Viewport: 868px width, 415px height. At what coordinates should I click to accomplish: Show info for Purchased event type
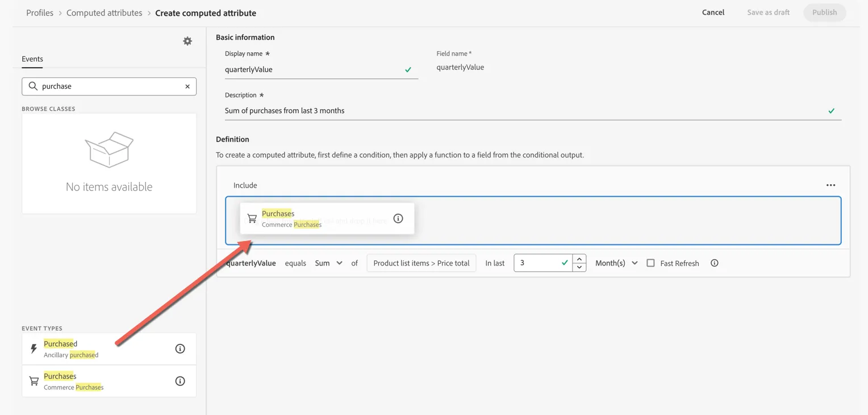(x=180, y=348)
